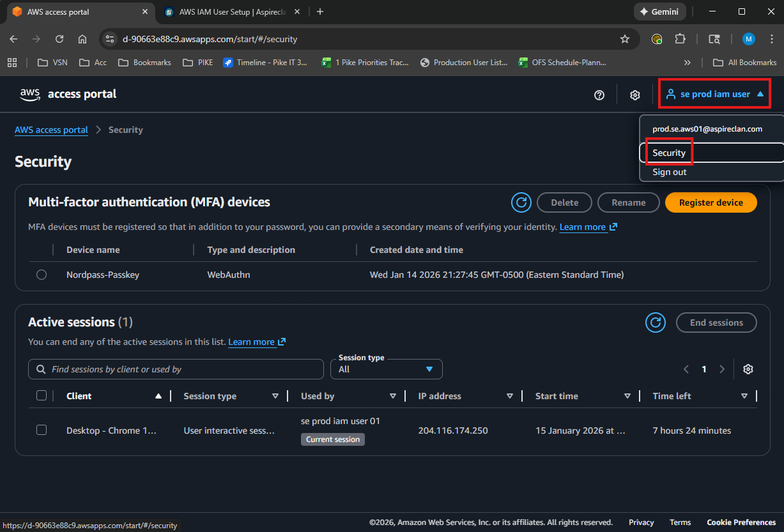Open All Bookmarks folder

click(744, 63)
